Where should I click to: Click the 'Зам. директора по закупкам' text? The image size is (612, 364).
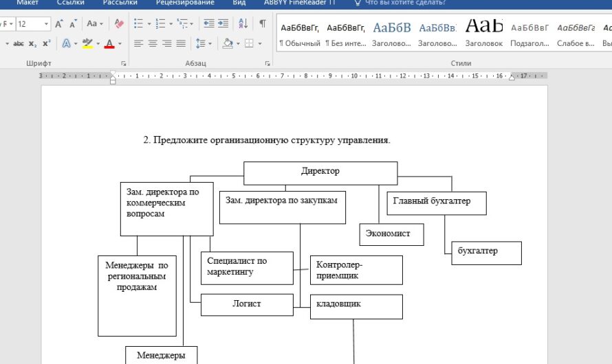point(281,201)
